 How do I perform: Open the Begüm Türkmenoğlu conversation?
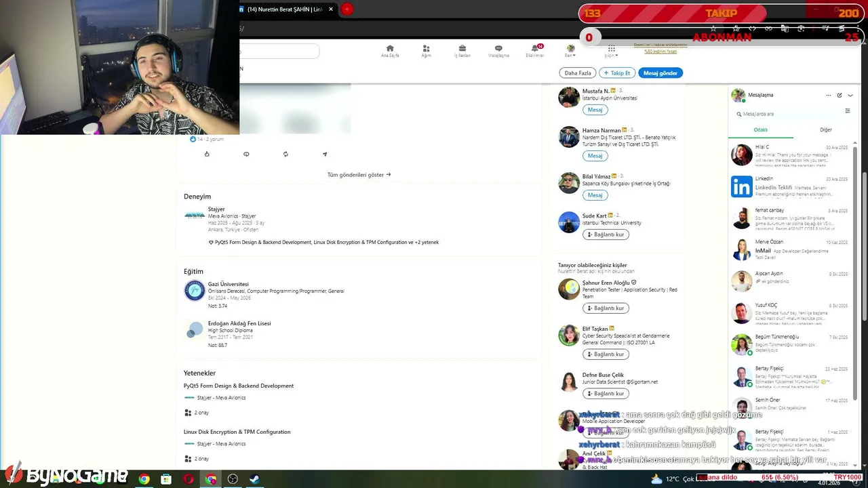(789, 344)
